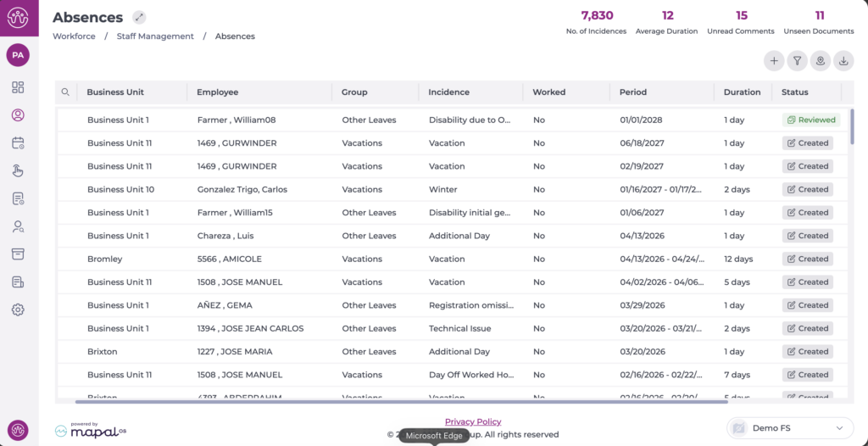Open the archive box icon in sidebar
The height and width of the screenshot is (446, 868).
[x=18, y=254]
